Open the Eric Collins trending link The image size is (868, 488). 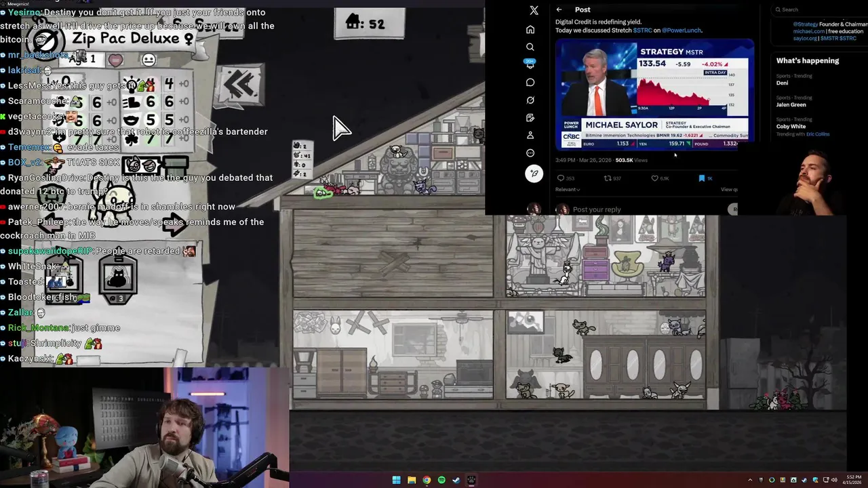(817, 134)
